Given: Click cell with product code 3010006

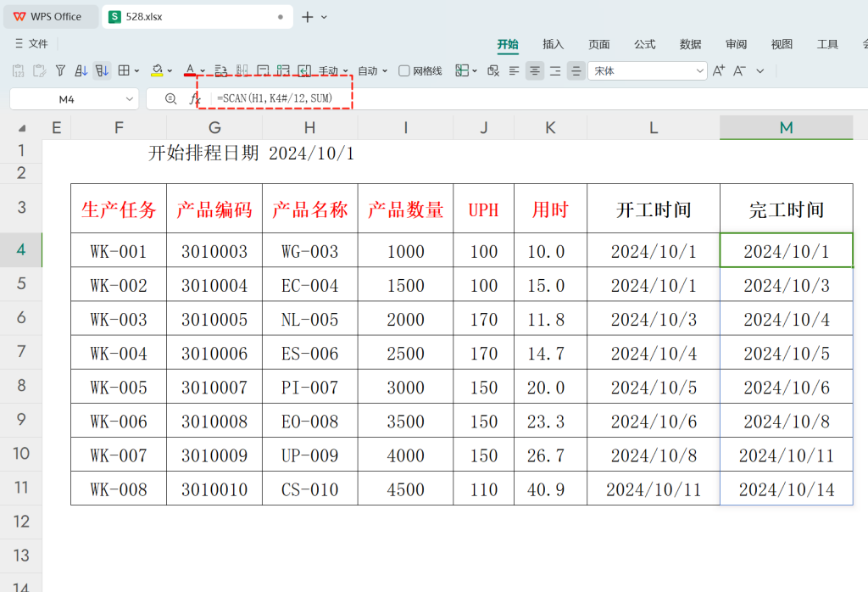Looking at the screenshot, I should 214,353.
